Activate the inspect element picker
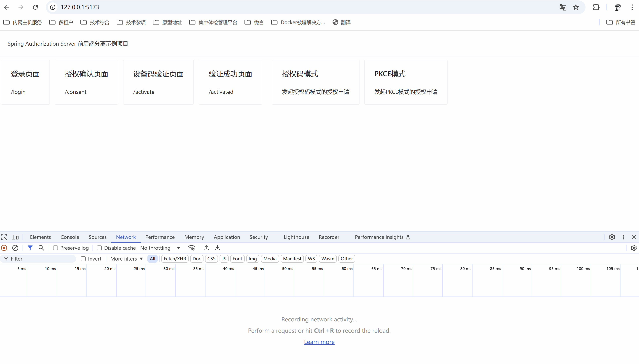639x364 pixels. coord(4,237)
